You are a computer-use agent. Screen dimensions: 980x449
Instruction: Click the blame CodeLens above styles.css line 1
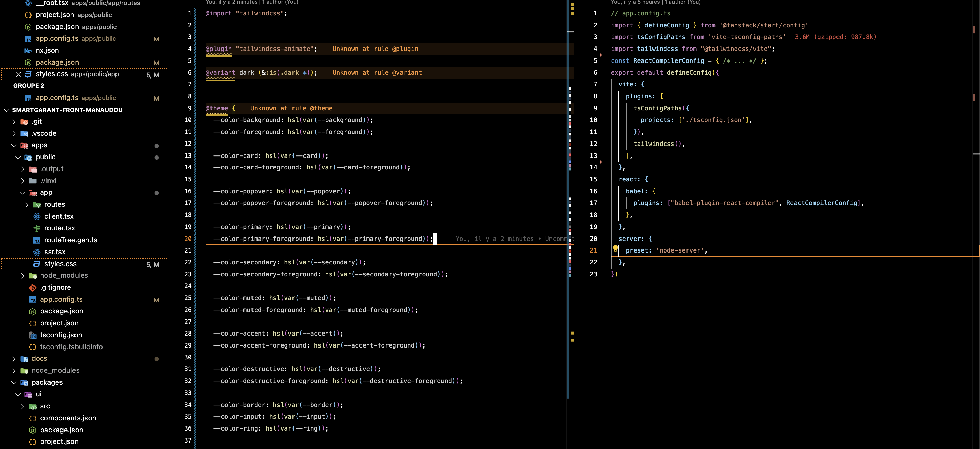pyautogui.click(x=252, y=2)
